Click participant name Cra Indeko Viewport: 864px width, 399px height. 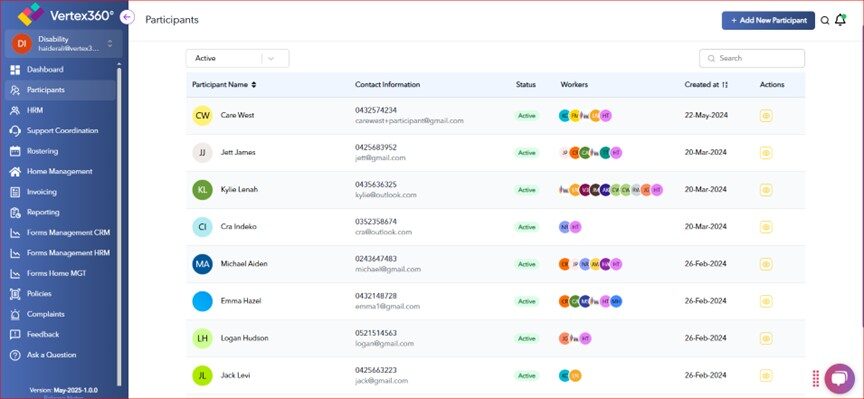coord(239,227)
